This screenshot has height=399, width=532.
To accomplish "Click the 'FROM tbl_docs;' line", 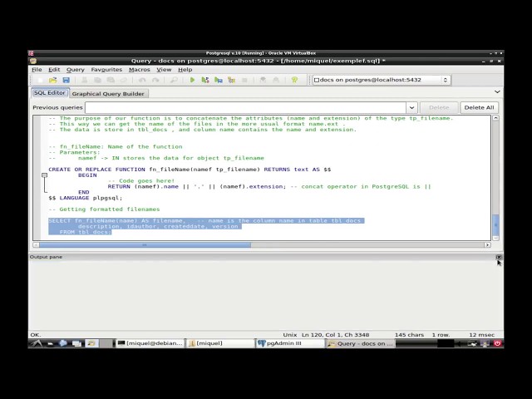I will tap(86, 232).
